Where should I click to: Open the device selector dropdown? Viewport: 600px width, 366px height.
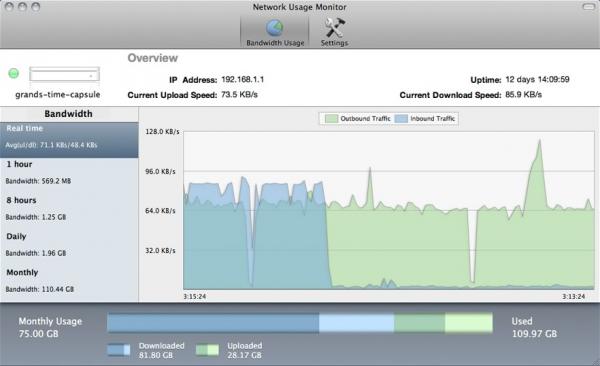tap(64, 74)
